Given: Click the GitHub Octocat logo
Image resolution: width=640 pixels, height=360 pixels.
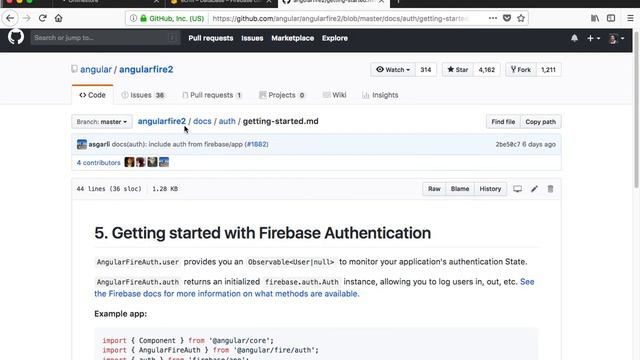Looking at the screenshot, I should point(16,38).
